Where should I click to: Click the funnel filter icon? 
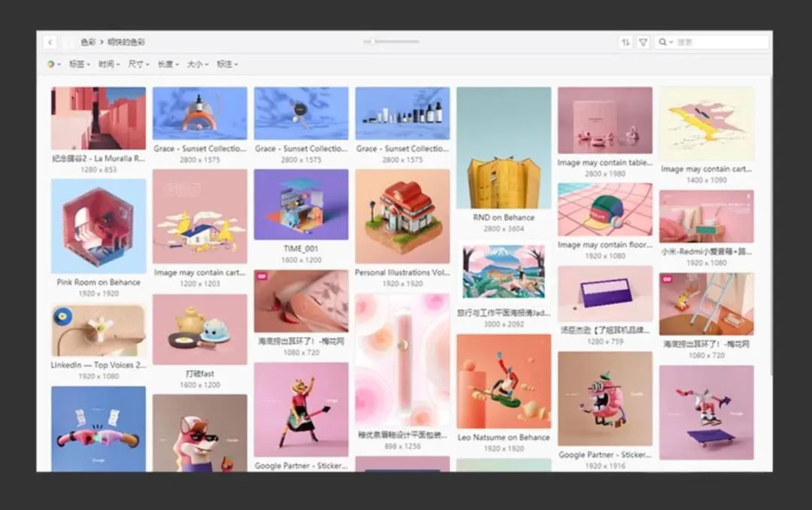[x=643, y=42]
